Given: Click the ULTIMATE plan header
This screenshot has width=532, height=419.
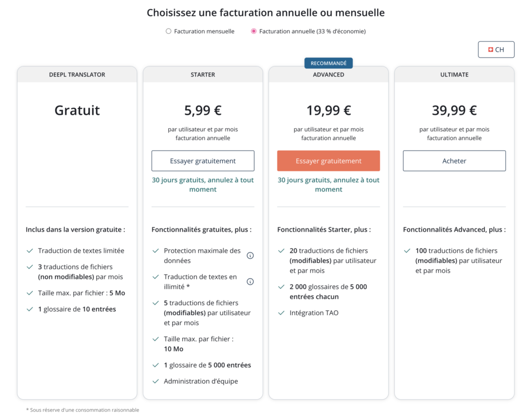Looking at the screenshot, I should pos(454,75).
